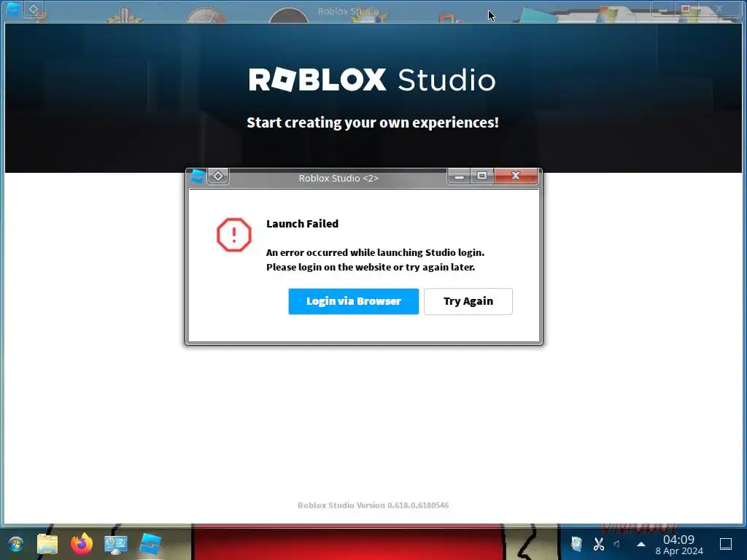Click the show desktop button on taskbar
This screenshot has width=747, height=560.
point(726,544)
